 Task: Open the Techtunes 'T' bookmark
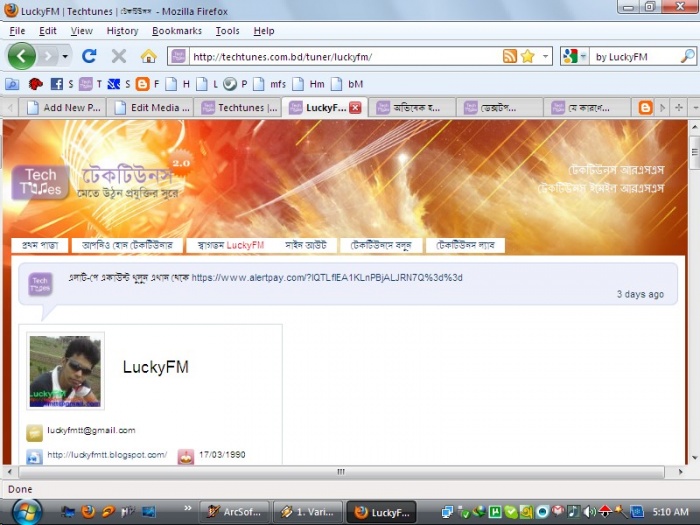(x=90, y=83)
